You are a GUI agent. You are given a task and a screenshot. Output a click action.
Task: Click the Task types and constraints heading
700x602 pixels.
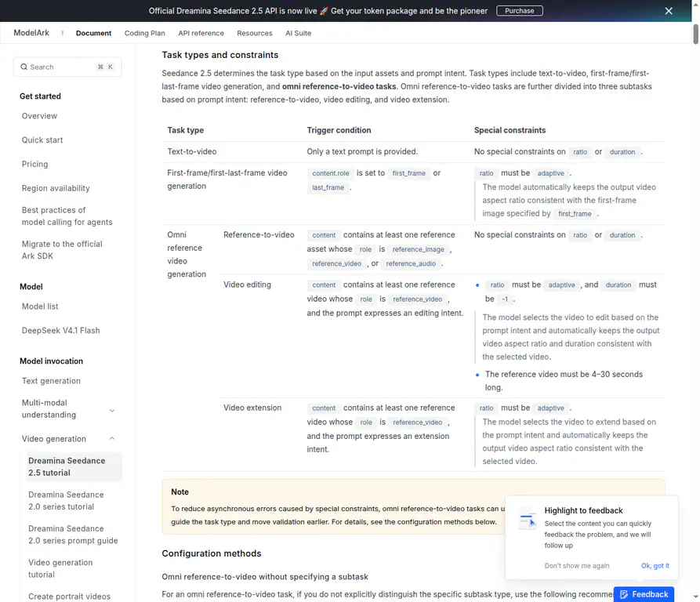[220, 55]
